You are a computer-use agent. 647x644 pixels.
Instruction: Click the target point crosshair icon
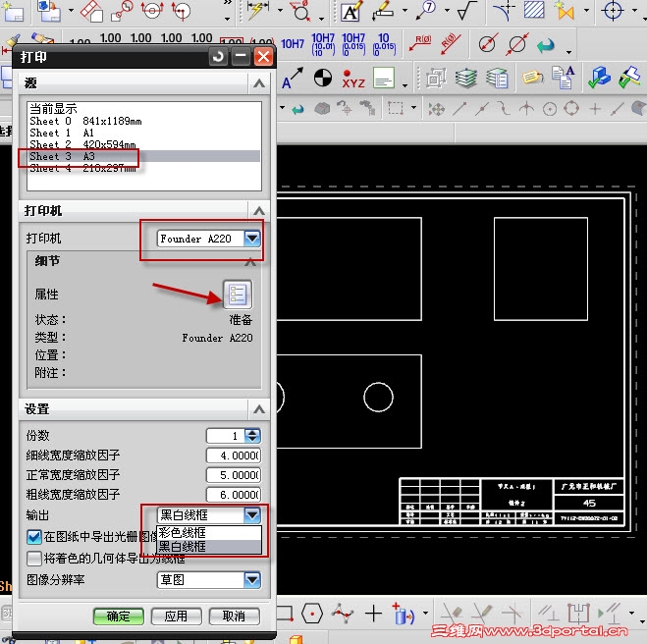click(x=613, y=10)
